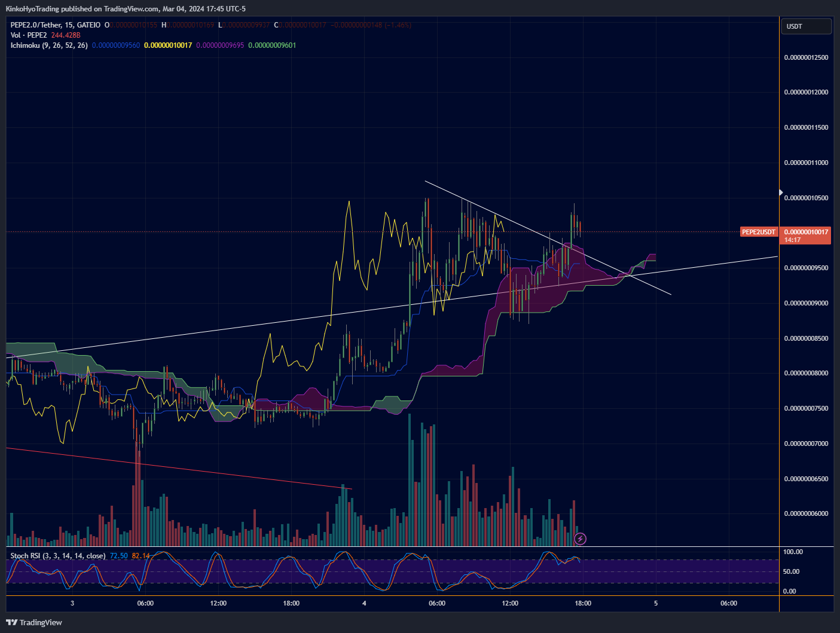Click the small white arrow marker on the price axis
Viewport: 840px width, 633px height.
coord(781,192)
